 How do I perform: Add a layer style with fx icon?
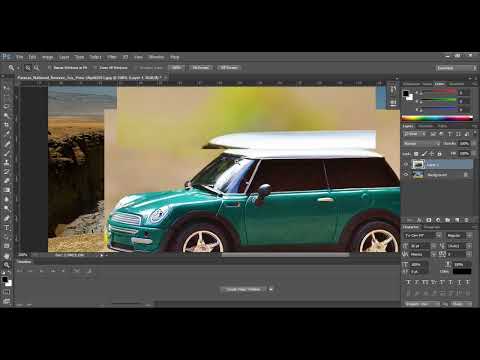pos(419,220)
